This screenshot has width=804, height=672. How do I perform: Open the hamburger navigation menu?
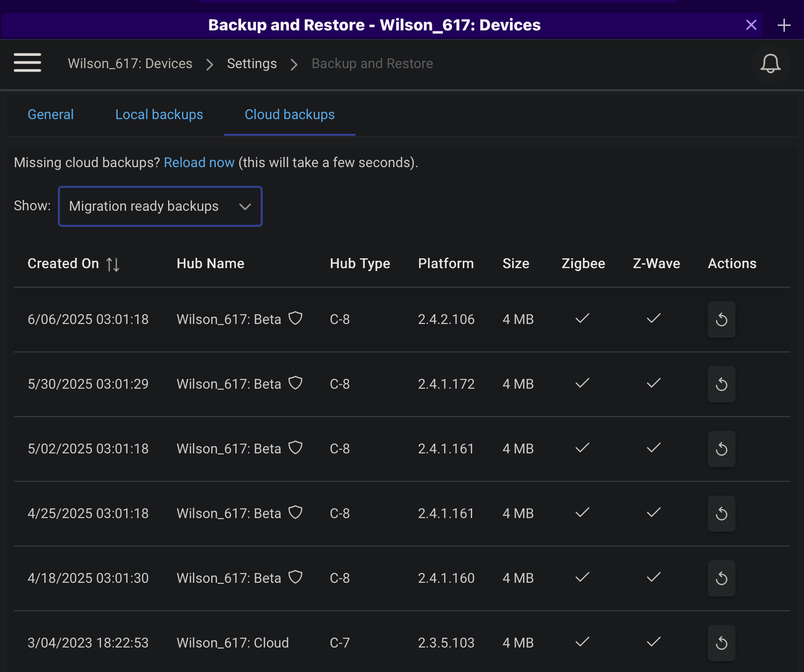coord(27,63)
